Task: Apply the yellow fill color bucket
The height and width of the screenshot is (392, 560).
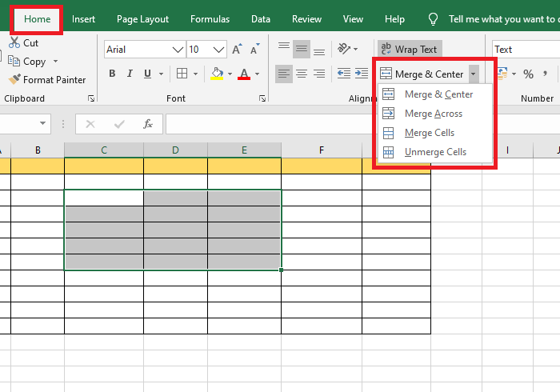Action: (216, 74)
